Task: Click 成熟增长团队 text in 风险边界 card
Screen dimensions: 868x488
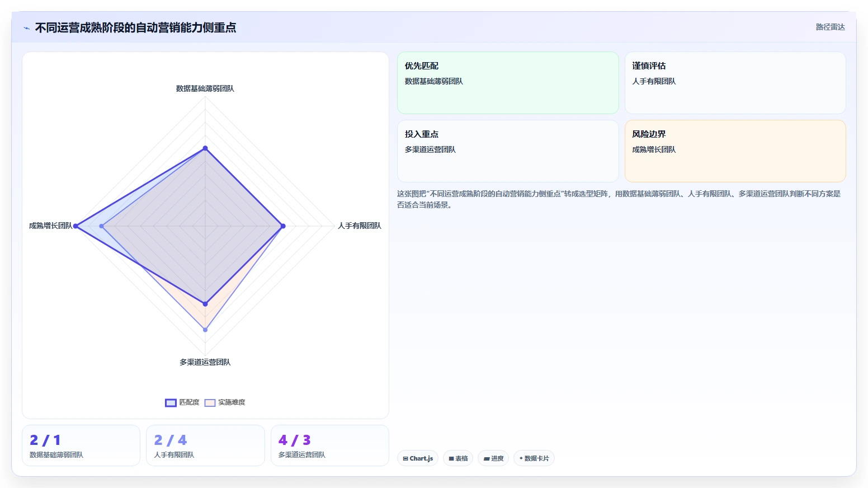Action: point(654,149)
